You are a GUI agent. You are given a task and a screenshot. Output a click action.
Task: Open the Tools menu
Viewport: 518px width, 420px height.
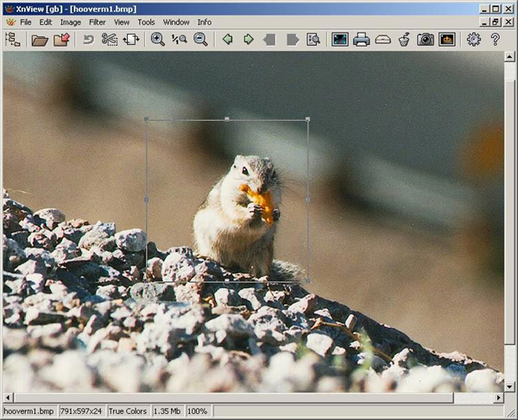pos(146,22)
